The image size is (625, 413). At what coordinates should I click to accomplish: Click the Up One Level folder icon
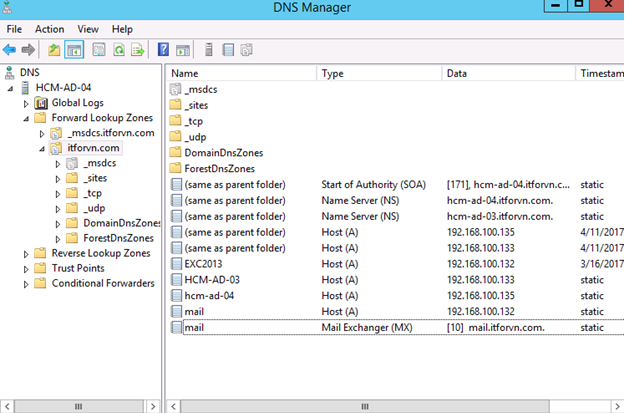[54, 49]
